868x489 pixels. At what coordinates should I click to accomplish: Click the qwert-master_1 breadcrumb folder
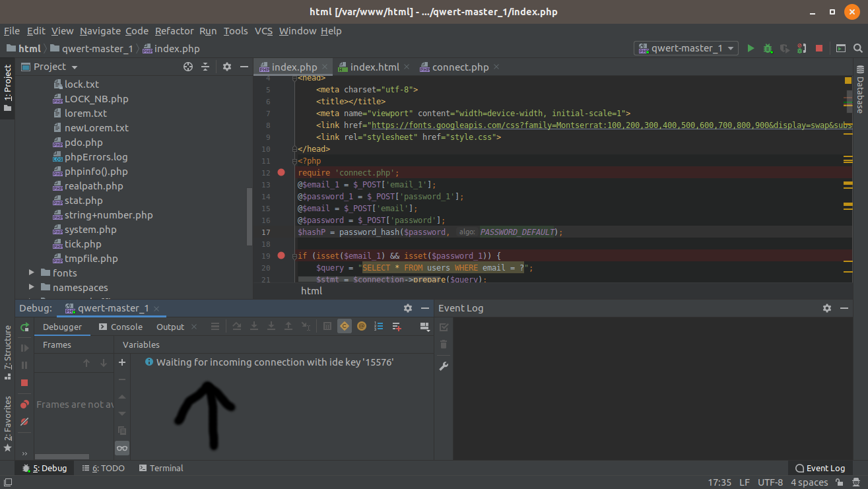click(x=91, y=49)
